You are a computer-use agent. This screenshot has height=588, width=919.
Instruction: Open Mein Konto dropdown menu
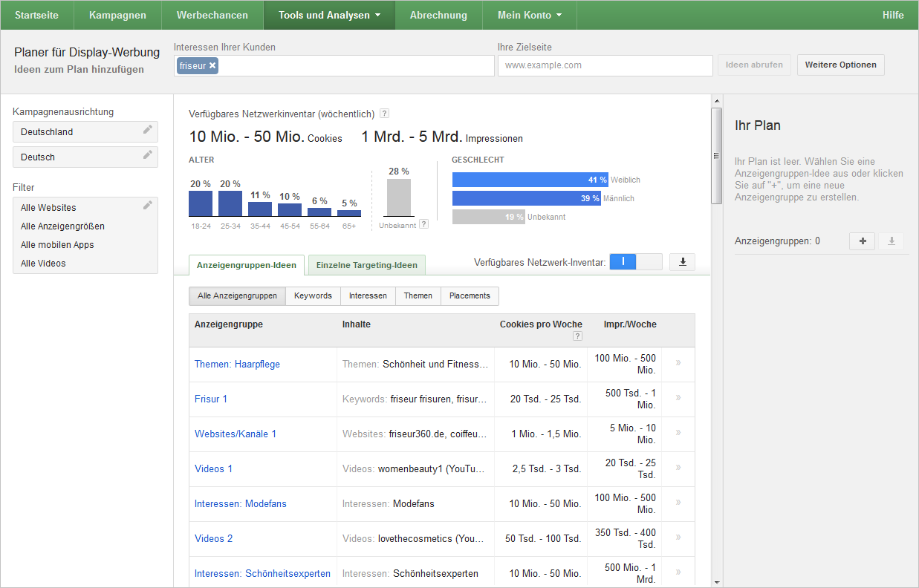tap(530, 15)
